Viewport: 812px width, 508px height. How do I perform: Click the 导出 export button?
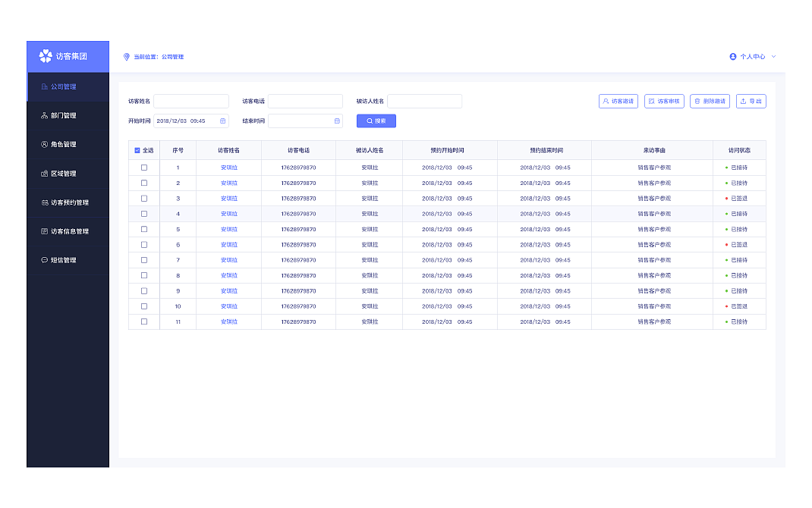pos(751,102)
